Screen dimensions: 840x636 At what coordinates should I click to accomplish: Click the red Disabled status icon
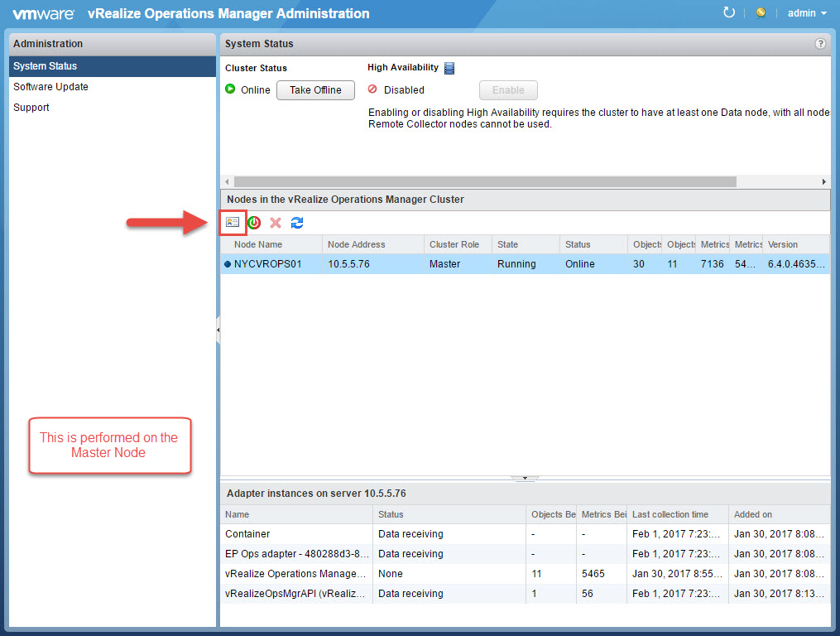click(x=372, y=89)
